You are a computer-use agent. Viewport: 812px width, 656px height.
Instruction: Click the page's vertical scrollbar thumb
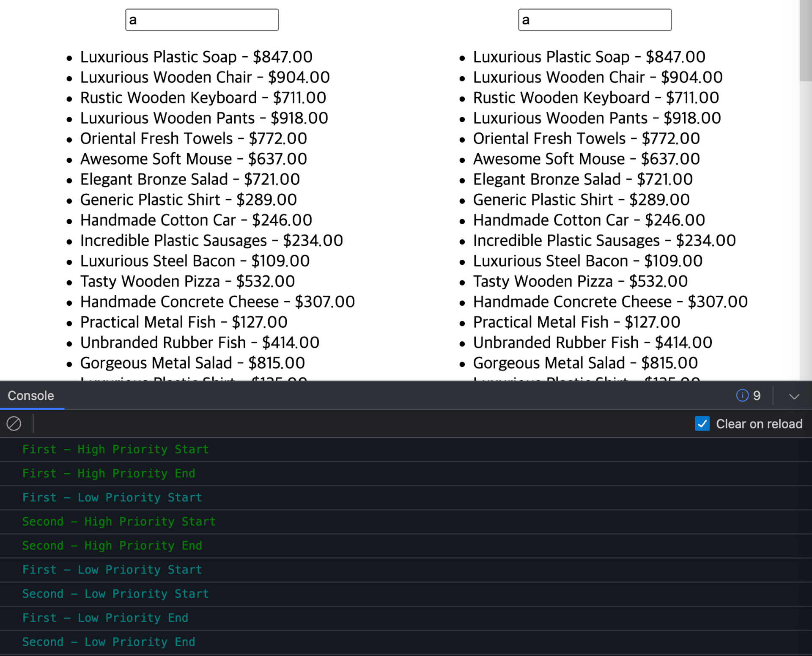pyautogui.click(x=805, y=40)
